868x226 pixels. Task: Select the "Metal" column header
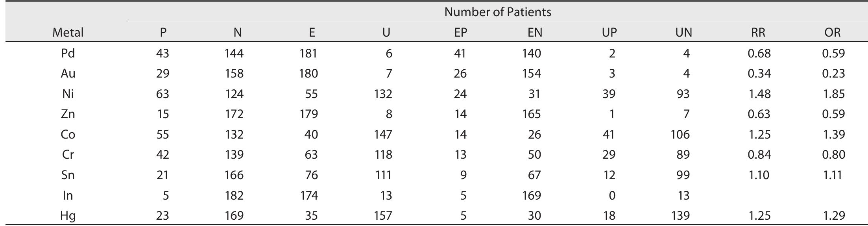click(68, 32)
